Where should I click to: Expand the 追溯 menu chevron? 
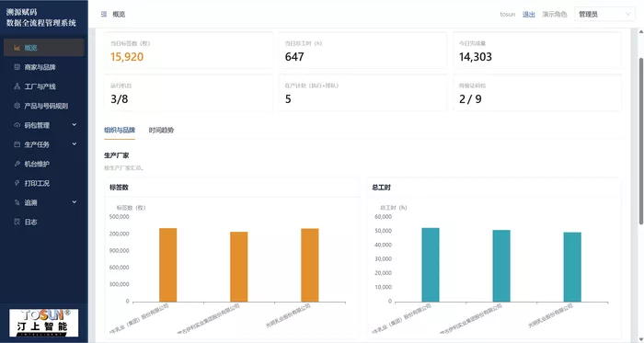pyautogui.click(x=75, y=202)
